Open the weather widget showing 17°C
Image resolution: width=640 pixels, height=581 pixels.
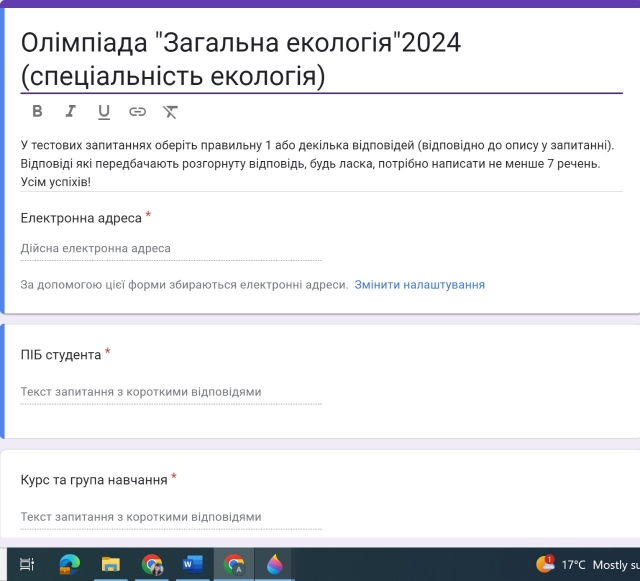click(587, 565)
